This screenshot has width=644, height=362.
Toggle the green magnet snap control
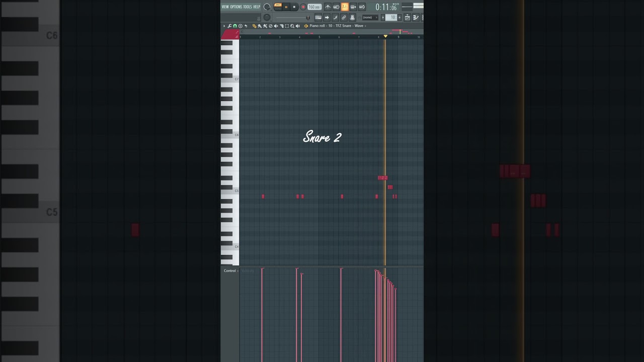coord(235,26)
